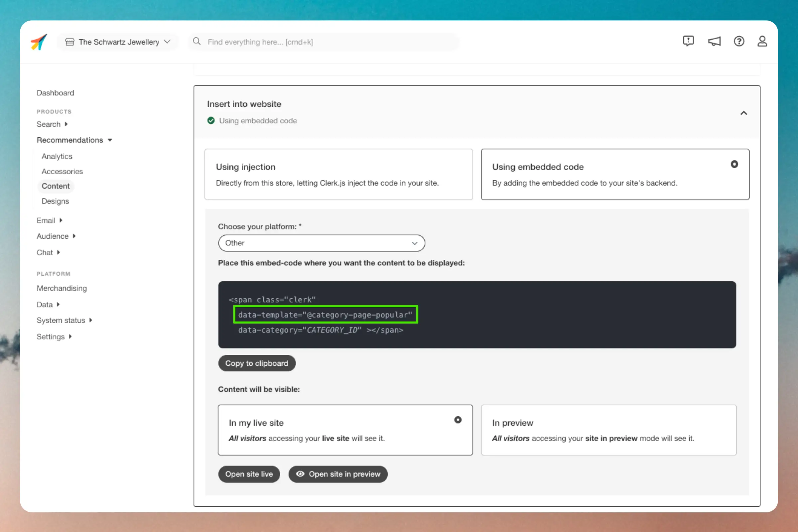The height and width of the screenshot is (532, 798).
Task: Navigate to the Content menu item
Action: tap(56, 186)
